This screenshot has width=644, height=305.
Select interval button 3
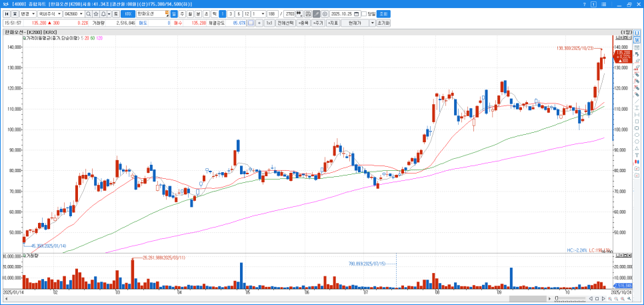click(231, 13)
